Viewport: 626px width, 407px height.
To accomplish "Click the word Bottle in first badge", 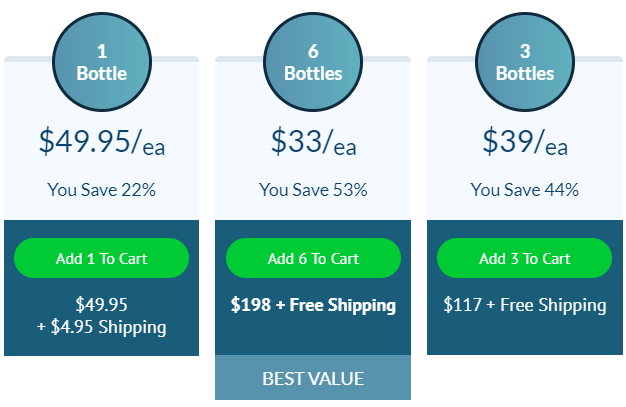I will [x=102, y=73].
